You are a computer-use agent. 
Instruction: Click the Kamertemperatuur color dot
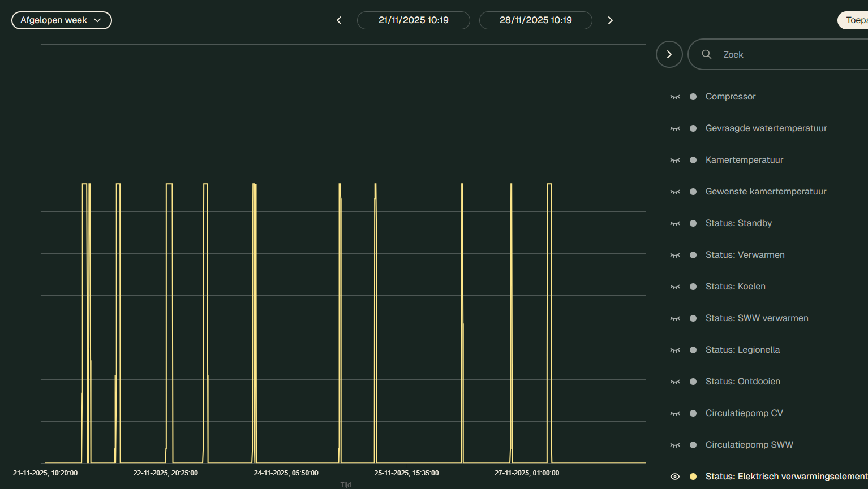click(693, 160)
